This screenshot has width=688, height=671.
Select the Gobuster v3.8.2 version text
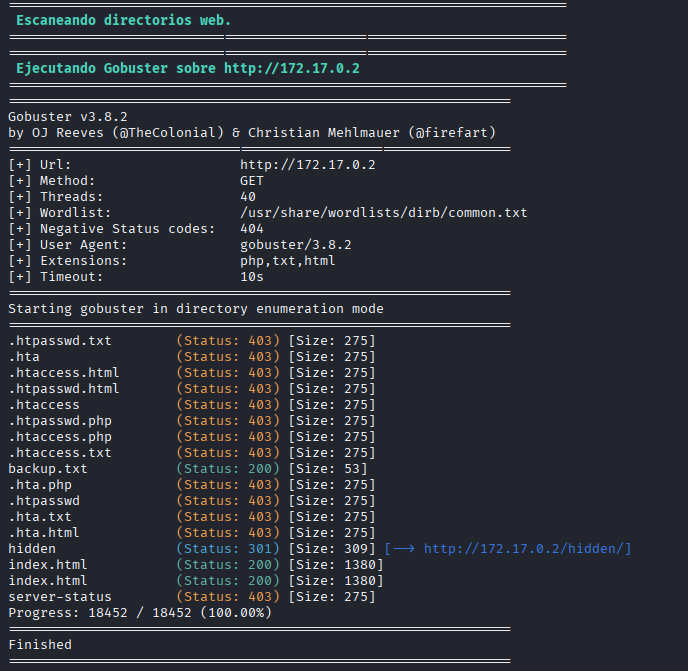67,117
